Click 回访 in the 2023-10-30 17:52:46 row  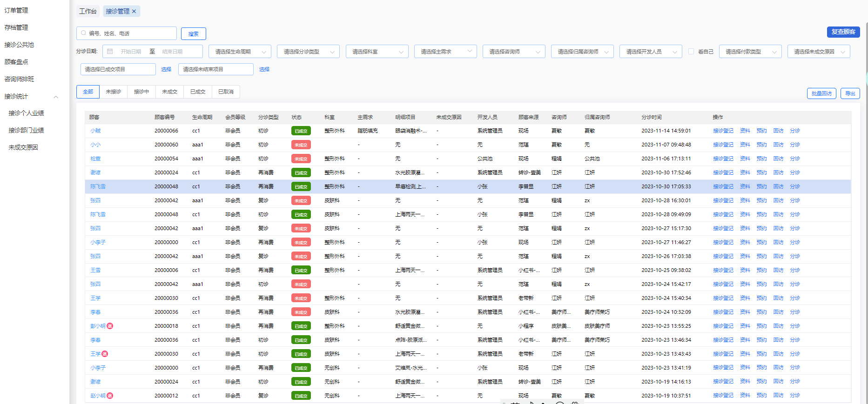point(778,172)
